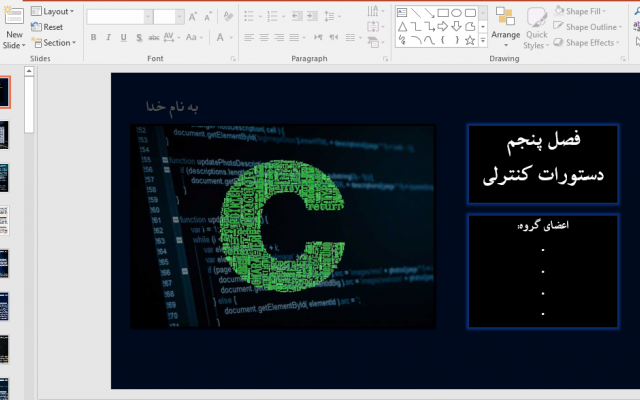
Task: Select the Oval shape
Action: pos(456,13)
